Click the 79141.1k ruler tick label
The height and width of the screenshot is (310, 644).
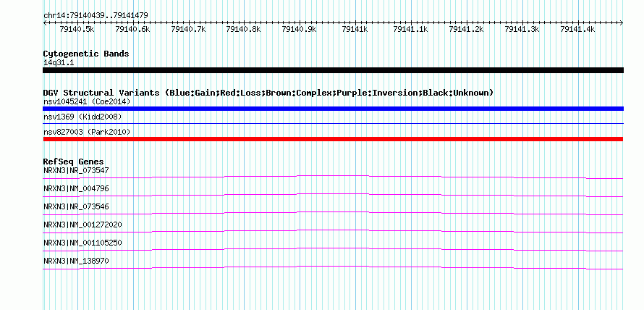411,29
